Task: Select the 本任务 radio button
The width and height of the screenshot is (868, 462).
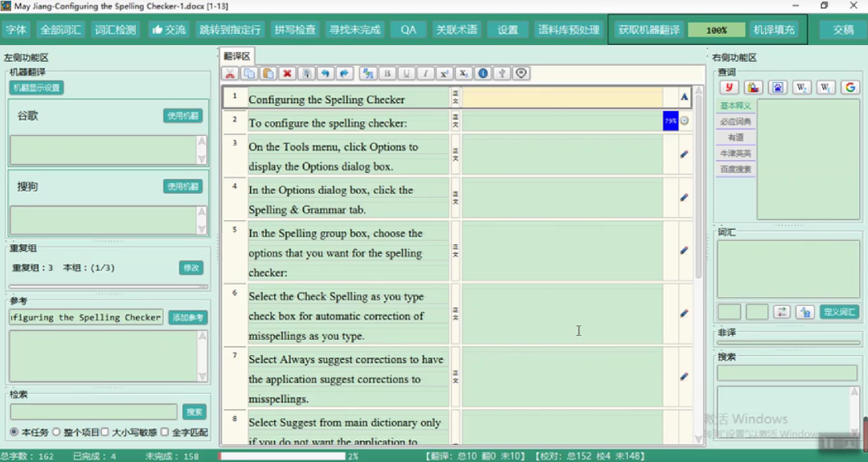Action: point(14,432)
